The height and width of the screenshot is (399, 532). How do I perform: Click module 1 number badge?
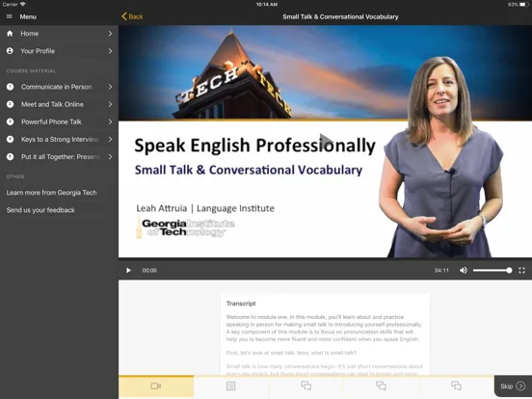[11, 87]
